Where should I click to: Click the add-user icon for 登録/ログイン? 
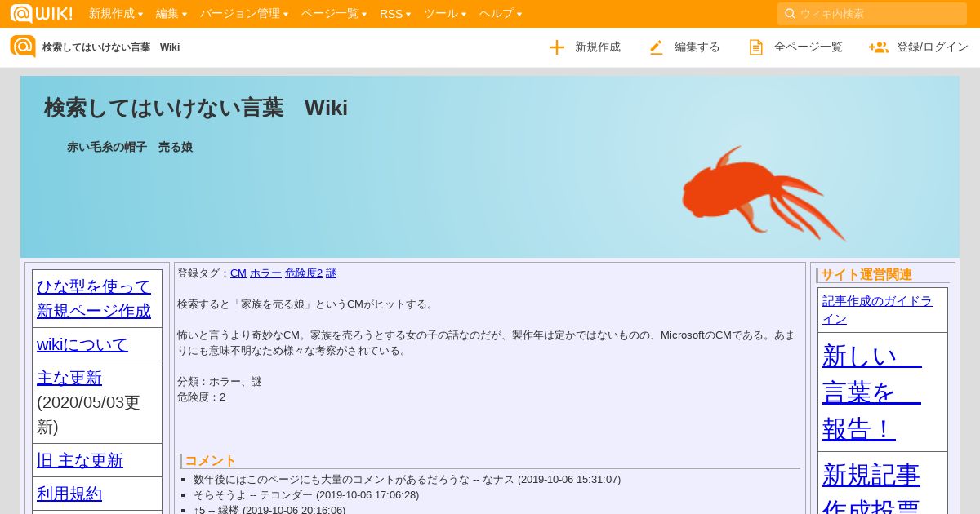click(879, 47)
